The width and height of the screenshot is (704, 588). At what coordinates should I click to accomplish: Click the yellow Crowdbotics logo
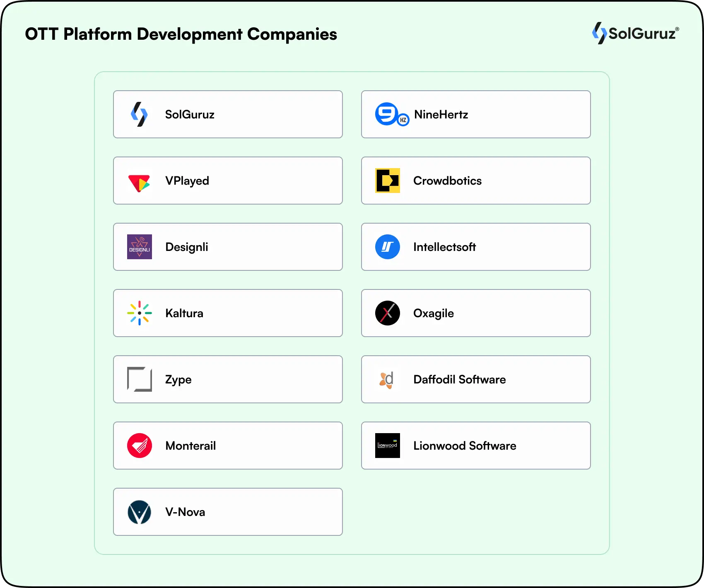[387, 181]
